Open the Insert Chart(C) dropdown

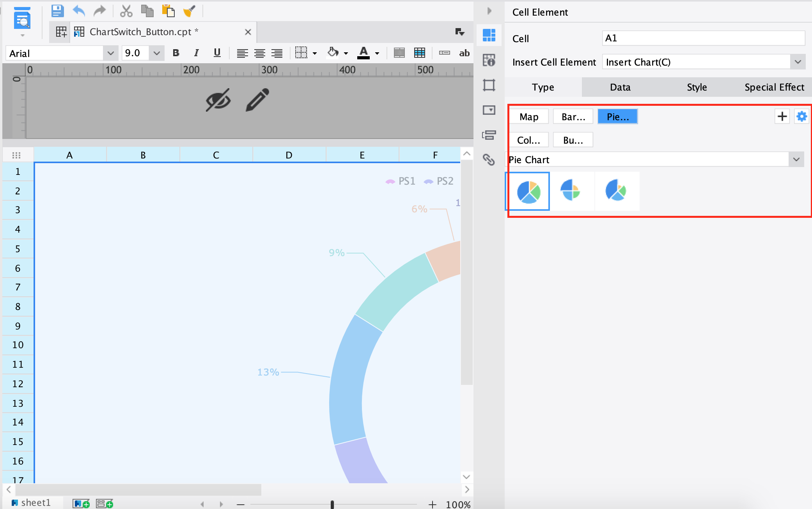click(798, 62)
